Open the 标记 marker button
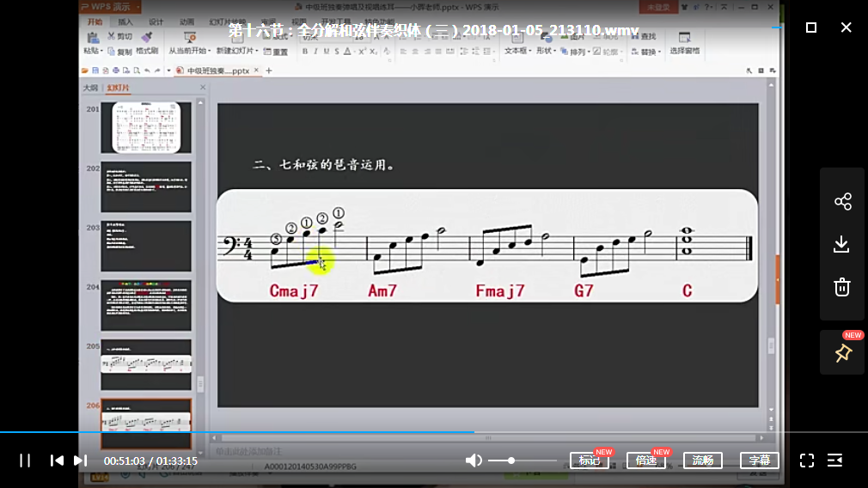868x488 pixels. (x=589, y=461)
